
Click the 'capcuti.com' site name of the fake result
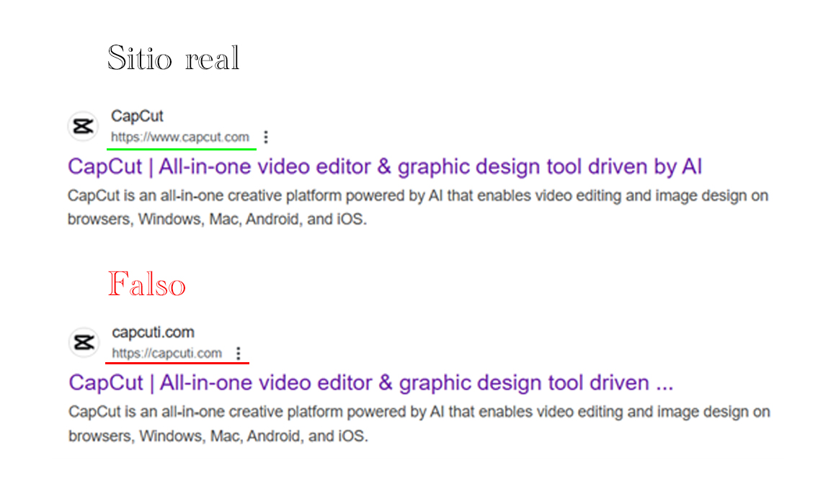tap(153, 333)
